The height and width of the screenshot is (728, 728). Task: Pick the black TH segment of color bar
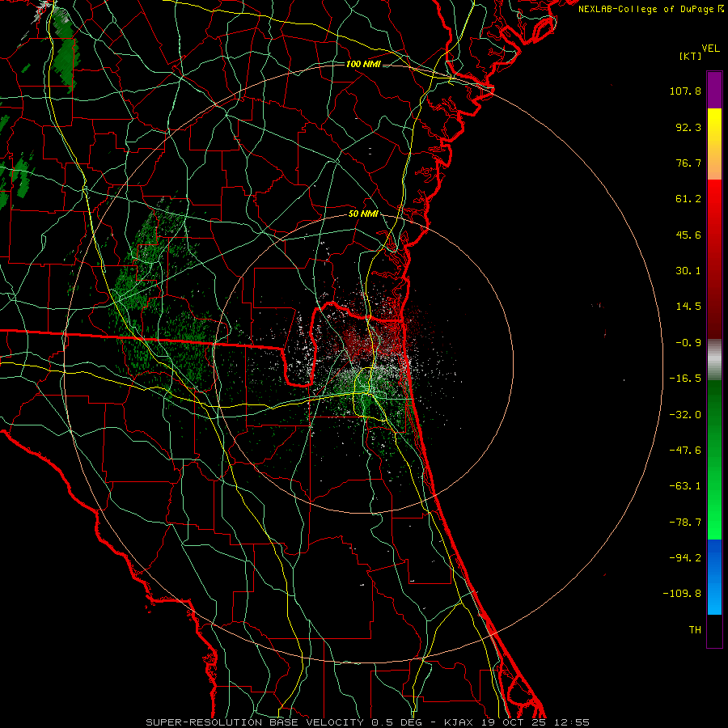(714, 631)
